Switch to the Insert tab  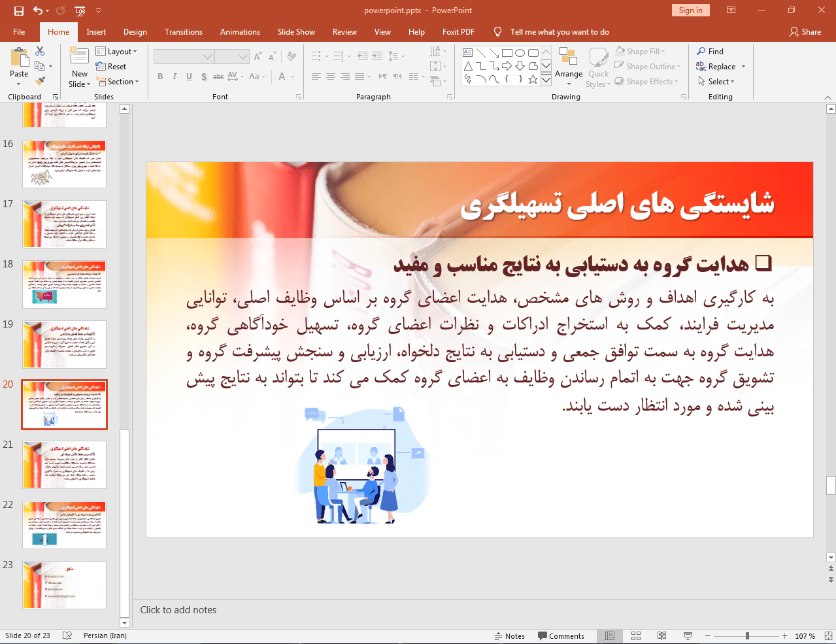96,31
